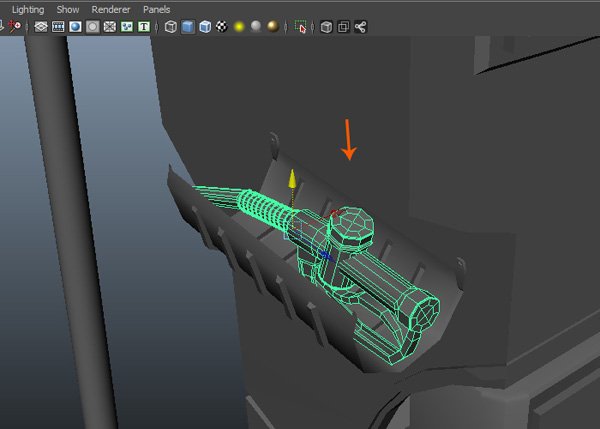Open the Lighting menu

[x=28, y=10]
